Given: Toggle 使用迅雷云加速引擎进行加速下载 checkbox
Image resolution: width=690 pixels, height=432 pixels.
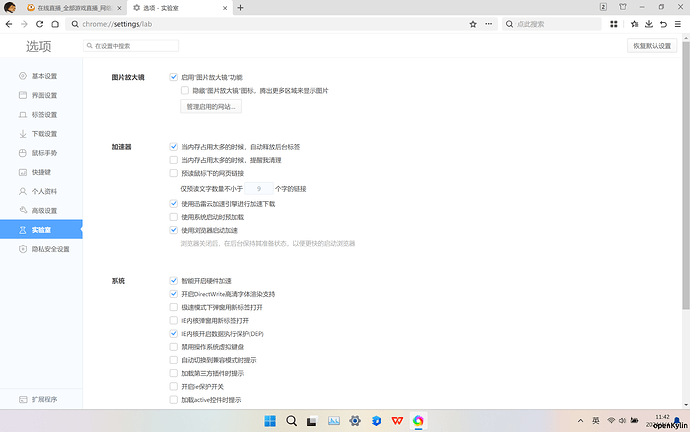Looking at the screenshot, I should [x=174, y=204].
